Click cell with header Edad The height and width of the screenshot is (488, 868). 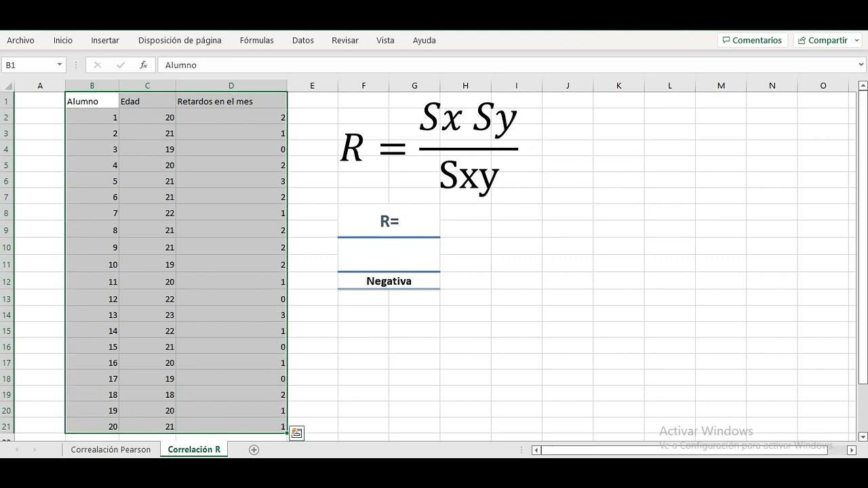point(147,101)
